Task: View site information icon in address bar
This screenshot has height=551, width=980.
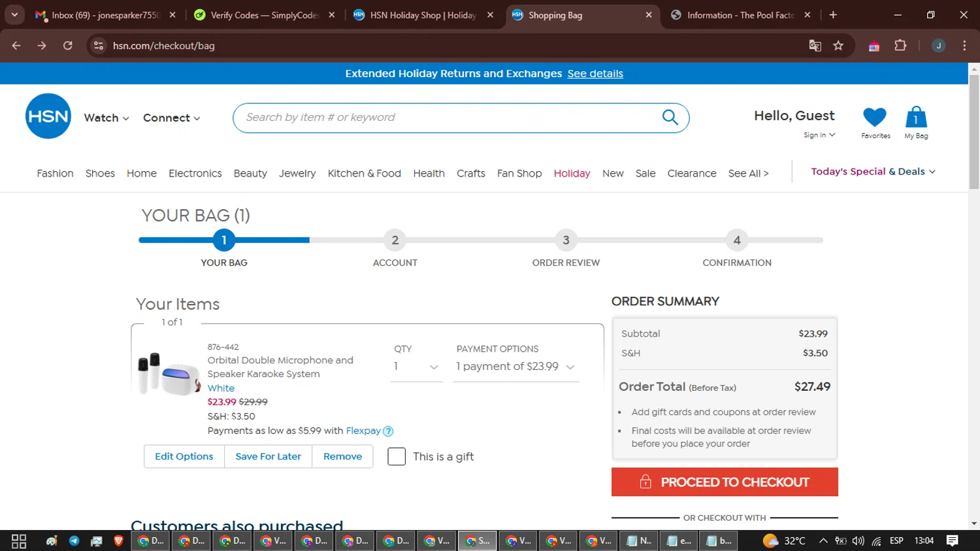Action: pyautogui.click(x=99, y=46)
